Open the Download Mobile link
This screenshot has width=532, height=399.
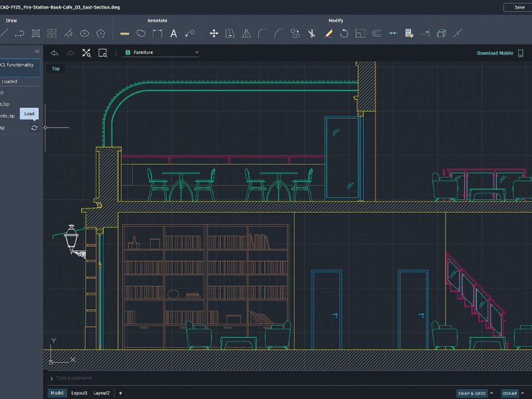click(497, 53)
